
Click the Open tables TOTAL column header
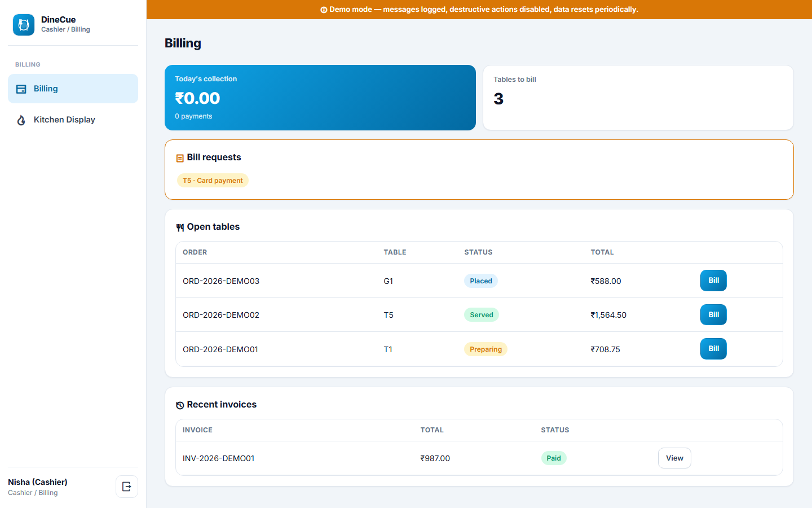pyautogui.click(x=602, y=252)
